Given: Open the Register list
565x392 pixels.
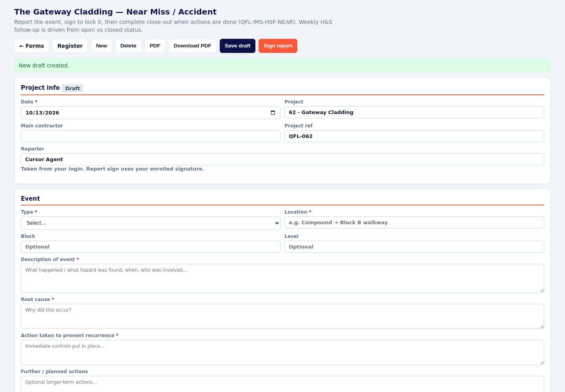Looking at the screenshot, I should click(70, 46).
